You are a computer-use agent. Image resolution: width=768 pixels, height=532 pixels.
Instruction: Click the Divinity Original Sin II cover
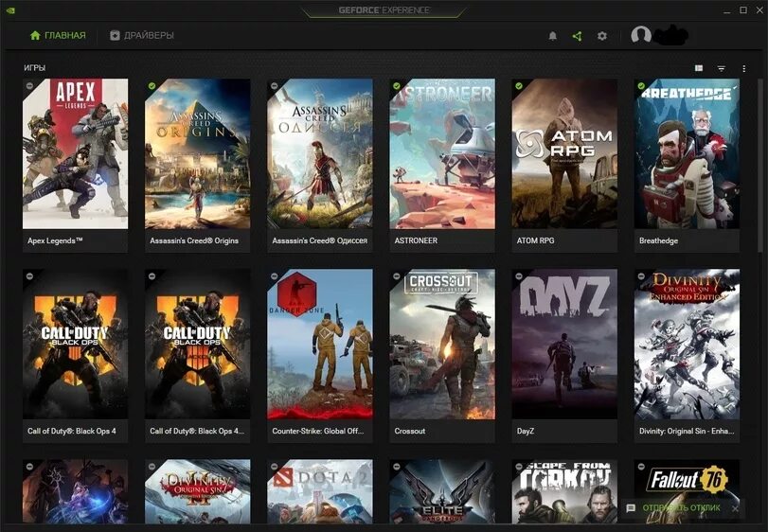pyautogui.click(x=197, y=491)
